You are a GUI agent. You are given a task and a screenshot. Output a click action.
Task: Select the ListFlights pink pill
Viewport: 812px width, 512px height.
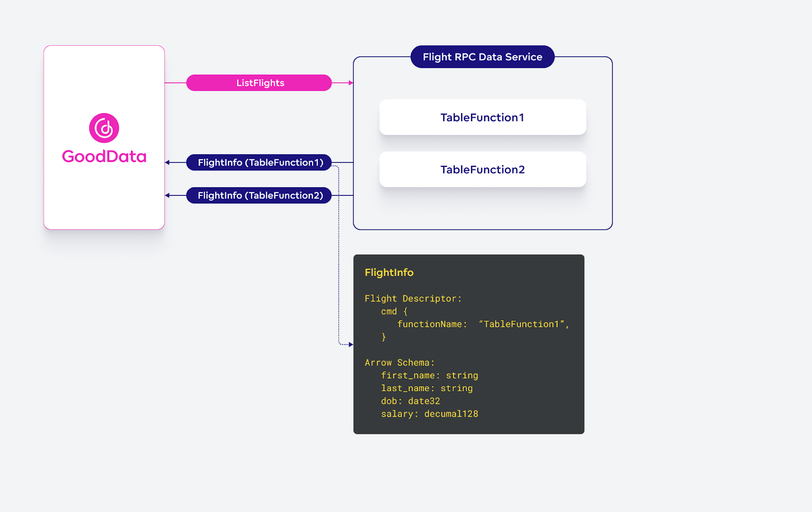(x=259, y=83)
